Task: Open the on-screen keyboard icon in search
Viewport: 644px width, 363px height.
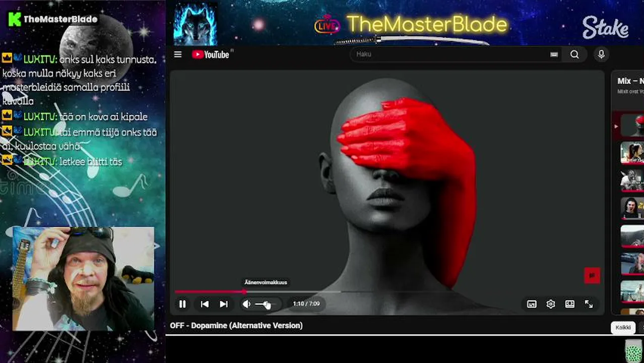Action: click(x=554, y=54)
